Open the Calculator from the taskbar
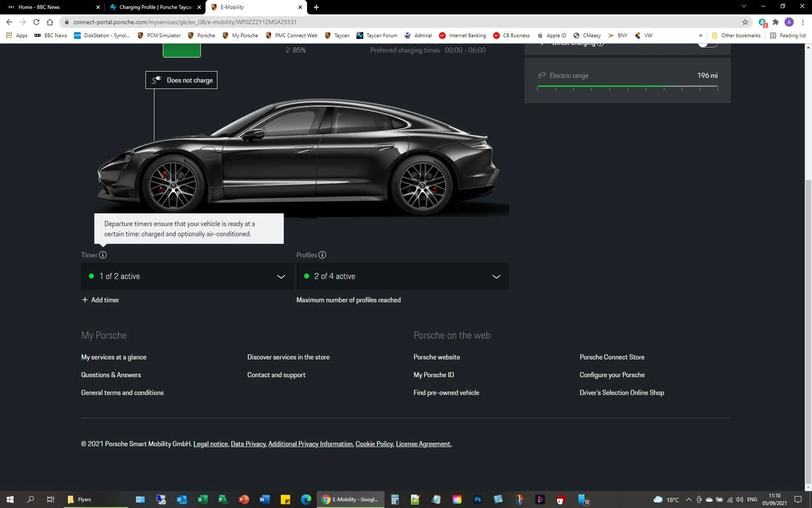Viewport: 812px width, 508px height. point(394,499)
